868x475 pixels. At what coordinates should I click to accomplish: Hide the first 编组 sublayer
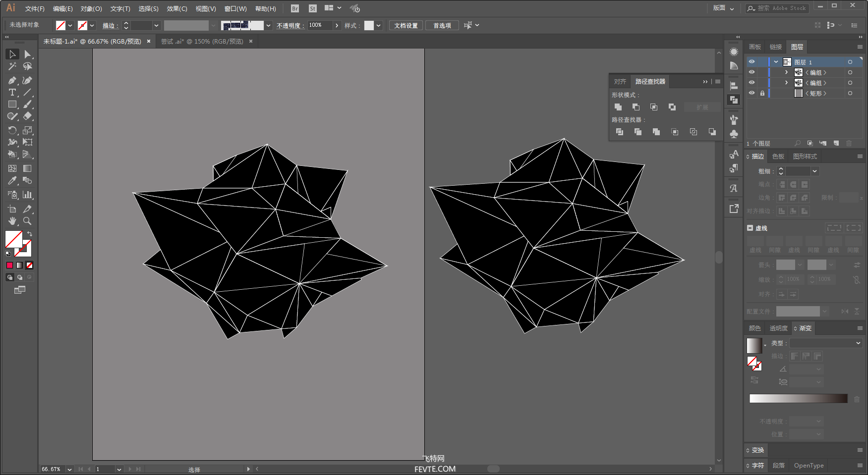[752, 72]
